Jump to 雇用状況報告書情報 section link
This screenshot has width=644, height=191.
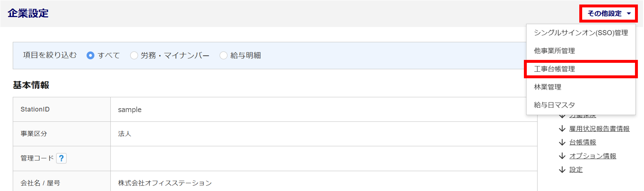(599, 129)
